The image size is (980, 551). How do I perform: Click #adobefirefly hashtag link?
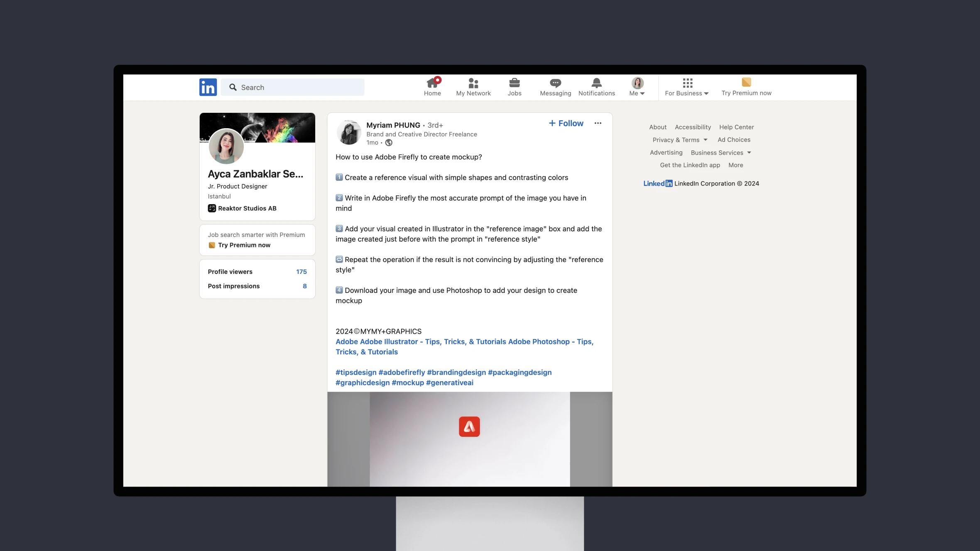click(400, 372)
